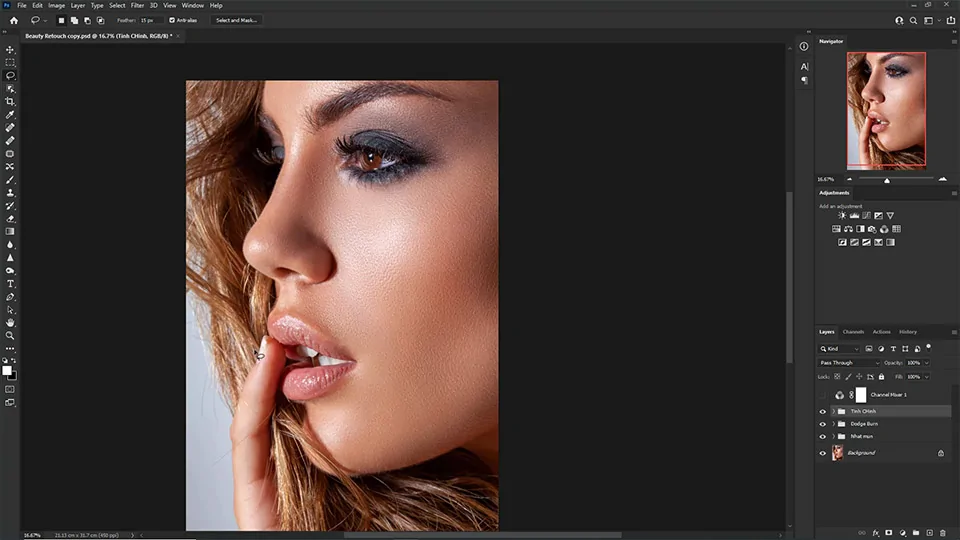Image resolution: width=960 pixels, height=540 pixels.
Task: Click the foreground color swatch
Action: tap(7, 370)
